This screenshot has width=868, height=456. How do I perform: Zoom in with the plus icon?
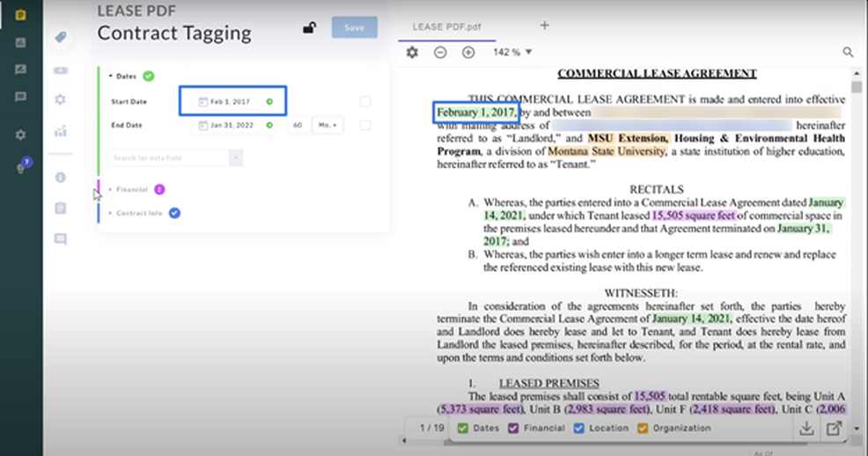pos(468,53)
